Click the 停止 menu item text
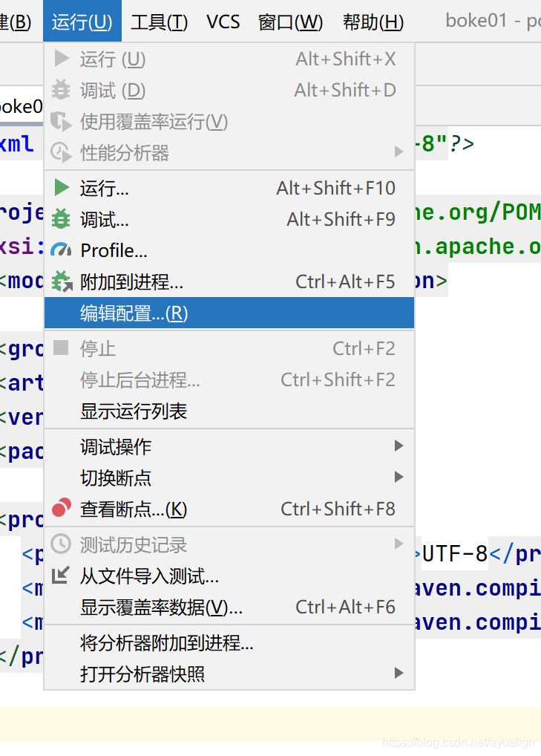541x756 pixels. point(98,348)
